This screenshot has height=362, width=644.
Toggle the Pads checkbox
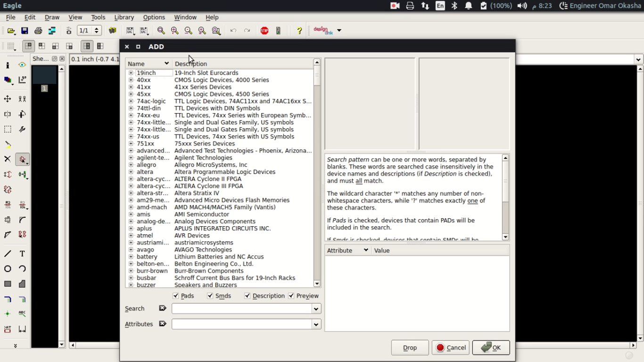176,296
